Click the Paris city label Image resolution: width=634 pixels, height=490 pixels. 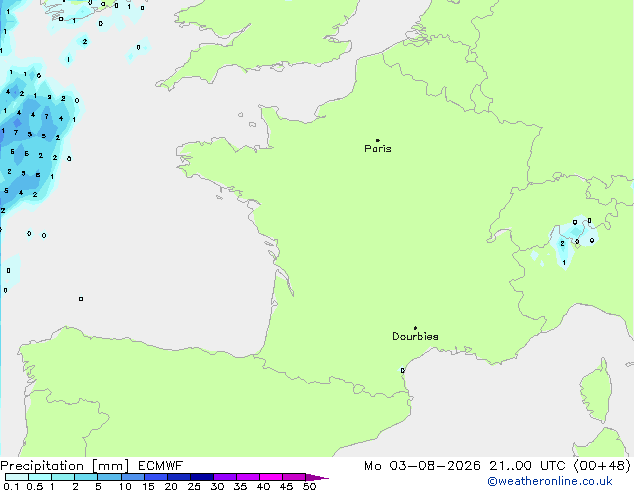[378, 148]
